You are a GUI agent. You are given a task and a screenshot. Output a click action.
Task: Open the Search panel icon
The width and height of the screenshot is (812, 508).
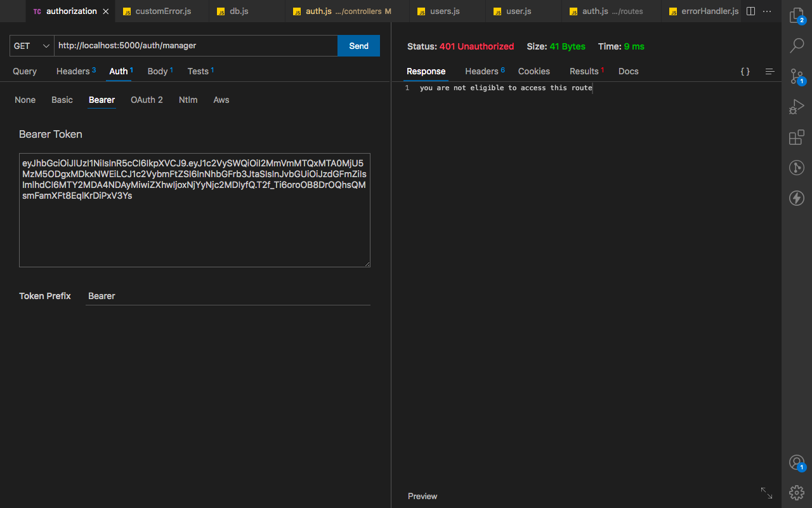797,45
